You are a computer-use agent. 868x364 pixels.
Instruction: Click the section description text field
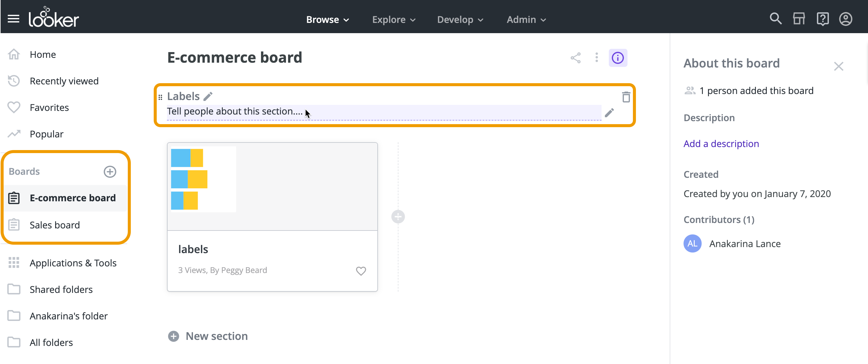(383, 111)
